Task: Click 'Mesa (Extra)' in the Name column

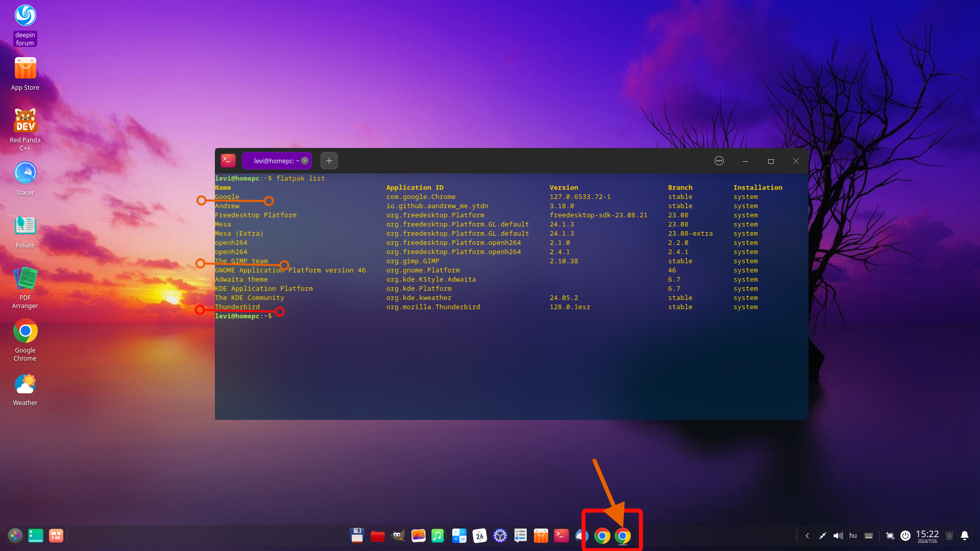Action: click(x=239, y=234)
